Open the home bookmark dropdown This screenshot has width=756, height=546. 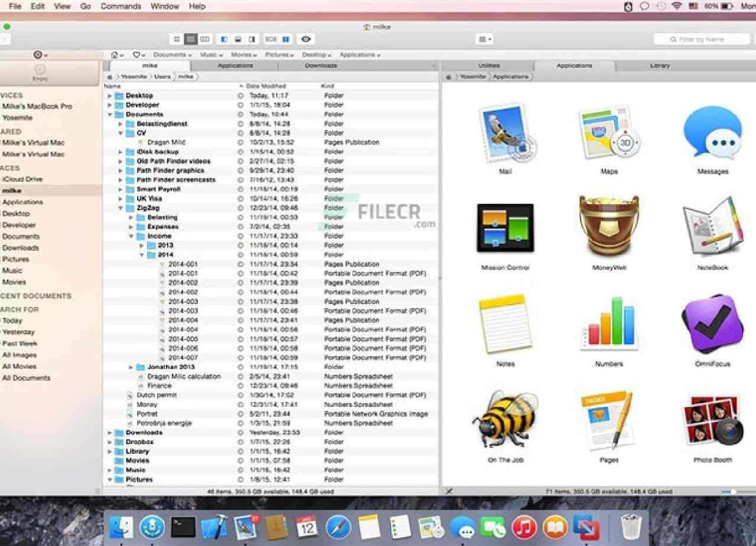click(x=117, y=54)
